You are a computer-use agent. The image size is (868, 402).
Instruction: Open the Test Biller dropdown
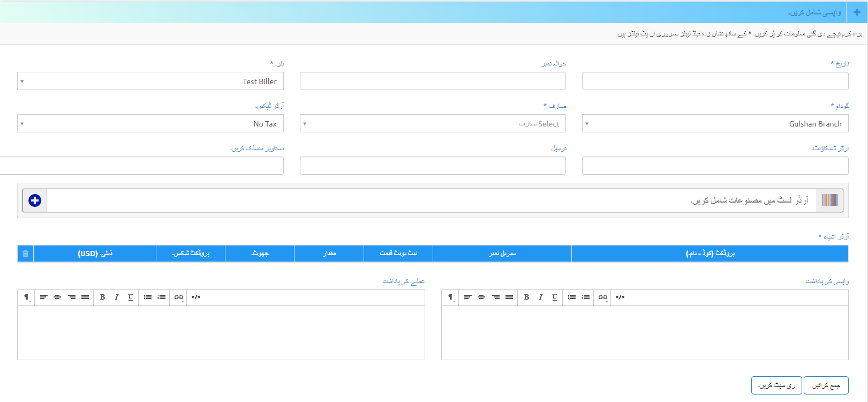coord(150,81)
